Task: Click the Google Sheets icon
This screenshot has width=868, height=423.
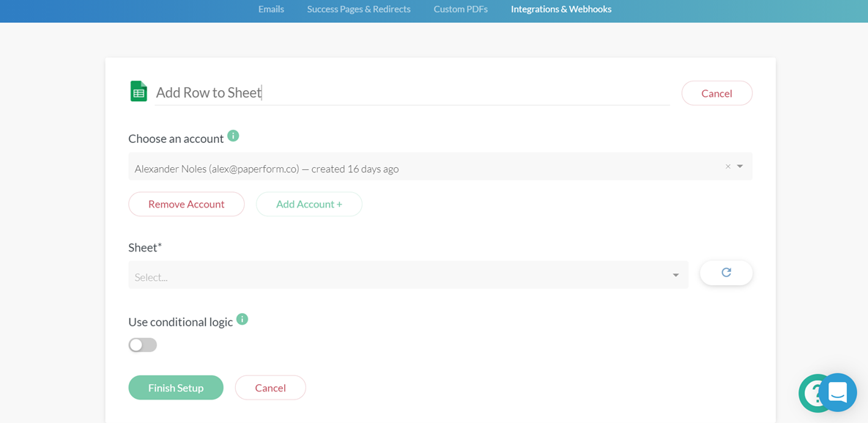Action: click(138, 92)
